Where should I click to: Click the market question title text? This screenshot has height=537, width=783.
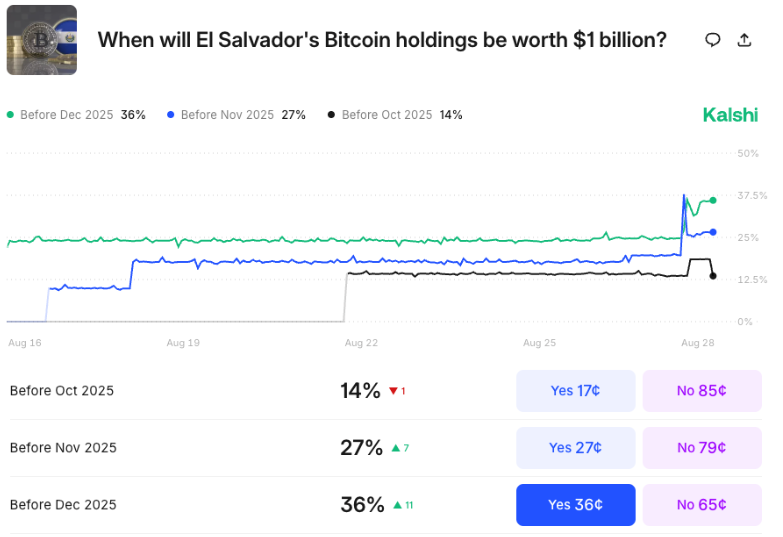coord(381,40)
